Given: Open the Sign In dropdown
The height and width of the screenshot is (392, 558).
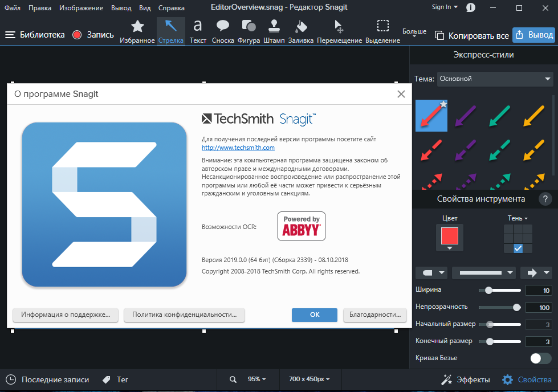Looking at the screenshot, I should click(x=445, y=7).
